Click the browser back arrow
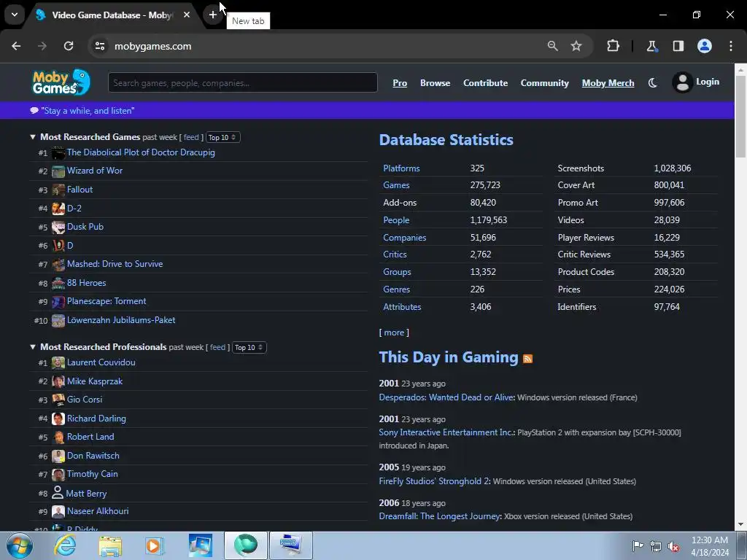 pos(16,46)
